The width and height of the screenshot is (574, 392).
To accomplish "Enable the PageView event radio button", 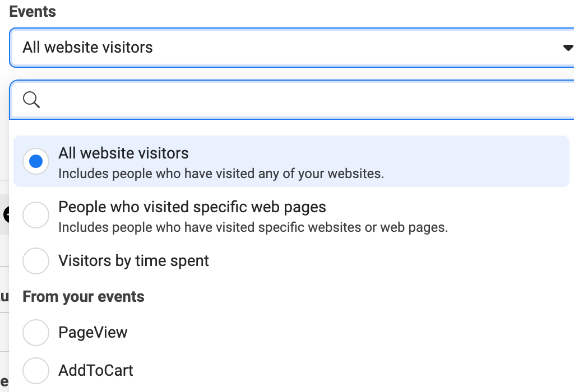I will pyautogui.click(x=35, y=332).
